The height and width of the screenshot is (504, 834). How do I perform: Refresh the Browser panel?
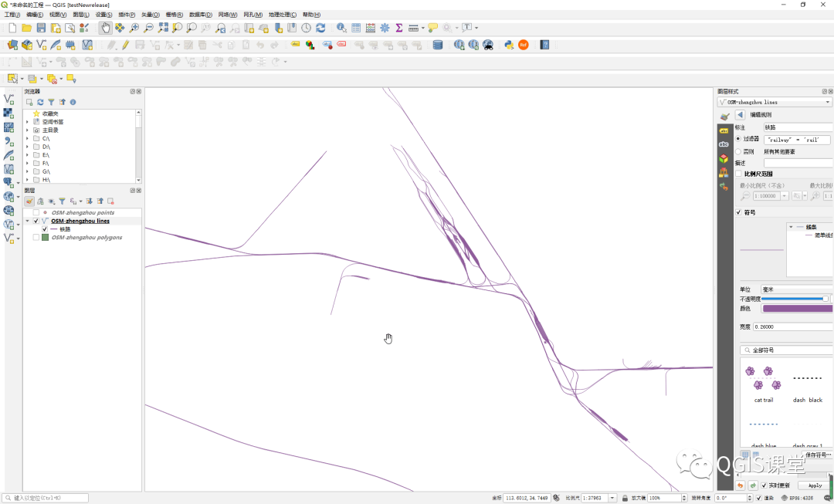40,102
